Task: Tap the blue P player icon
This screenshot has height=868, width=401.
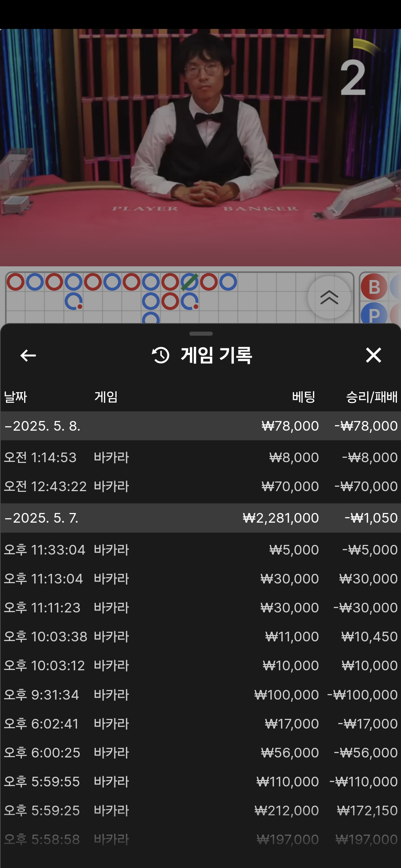Action: (x=374, y=315)
